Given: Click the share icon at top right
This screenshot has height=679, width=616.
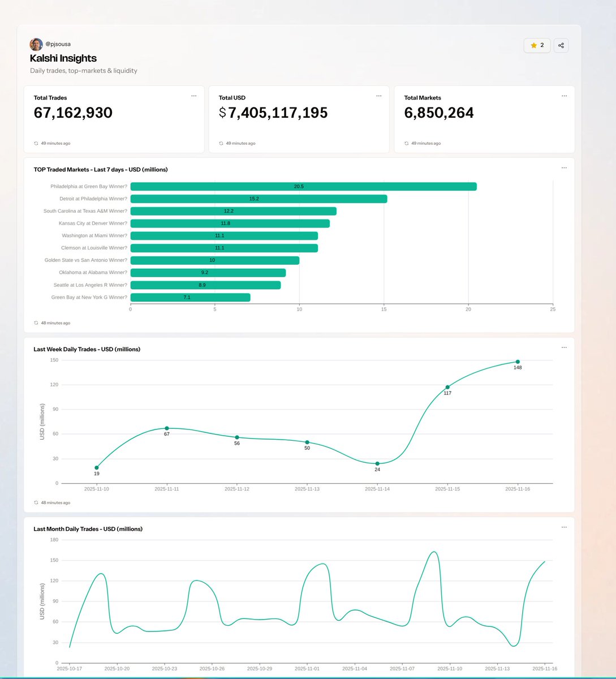Looking at the screenshot, I should pos(561,45).
